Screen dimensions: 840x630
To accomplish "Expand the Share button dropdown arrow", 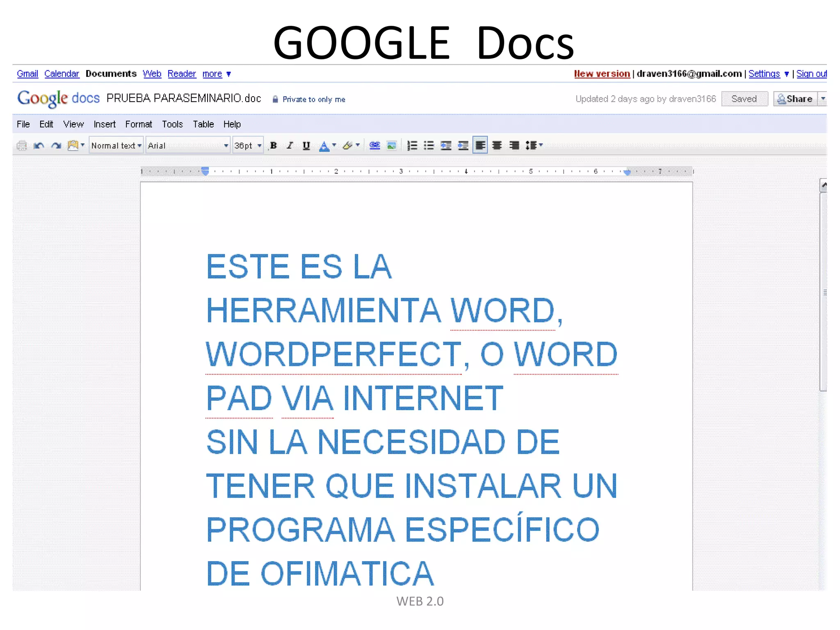I will 822,99.
